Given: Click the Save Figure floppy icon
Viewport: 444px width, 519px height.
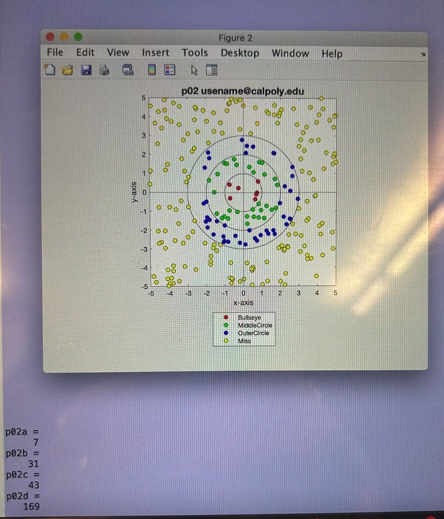Looking at the screenshot, I should pyautogui.click(x=86, y=70).
